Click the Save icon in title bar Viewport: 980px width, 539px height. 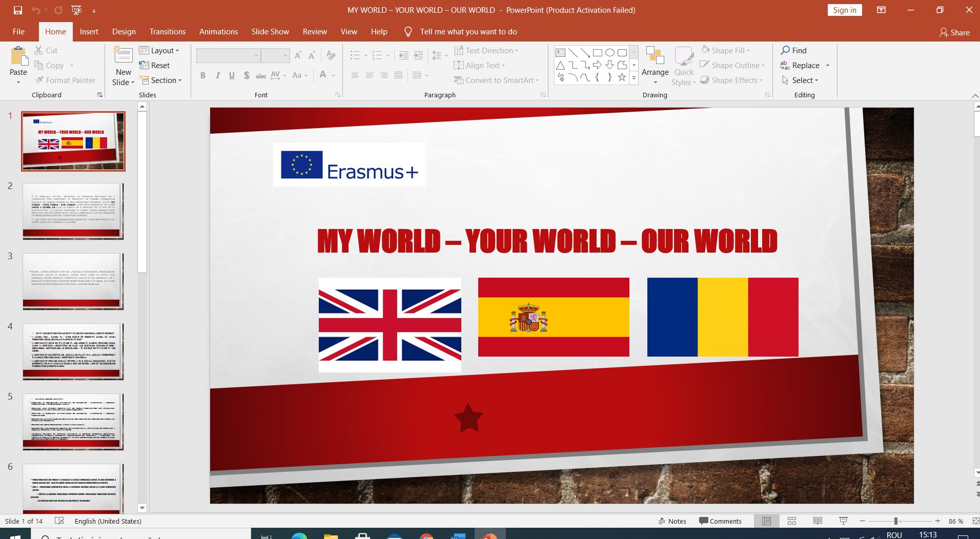click(18, 10)
